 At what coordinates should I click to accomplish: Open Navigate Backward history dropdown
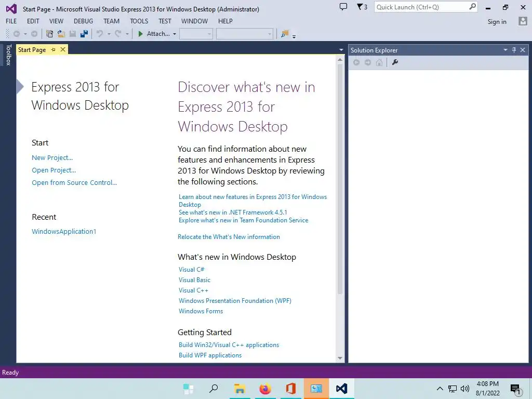[x=25, y=34]
